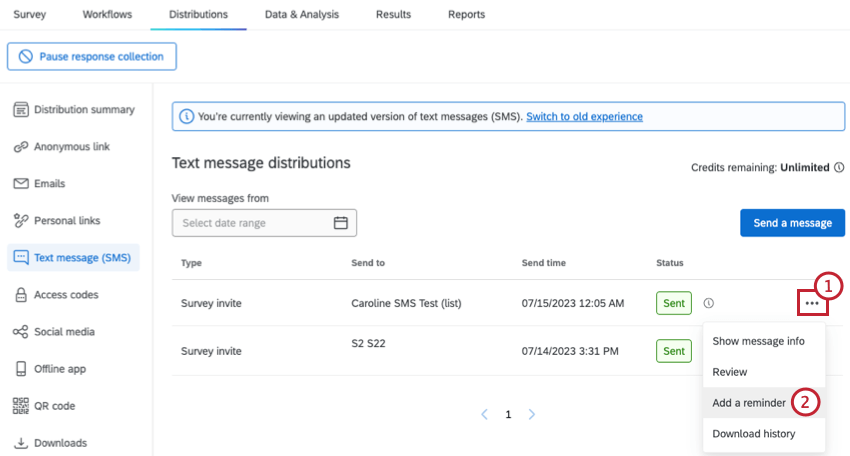The height and width of the screenshot is (456, 850).
Task: Go to next page of distributions
Action: [x=532, y=414]
